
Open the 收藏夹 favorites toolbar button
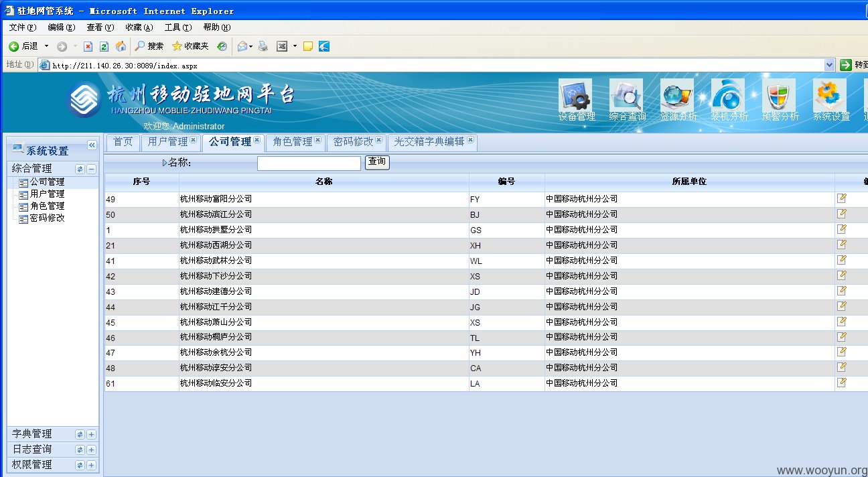pyautogui.click(x=190, y=46)
